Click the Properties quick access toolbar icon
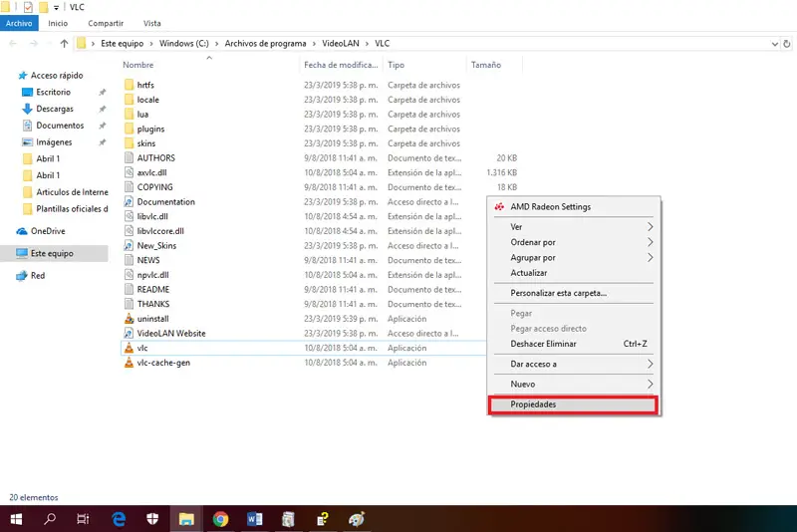 (x=29, y=7)
